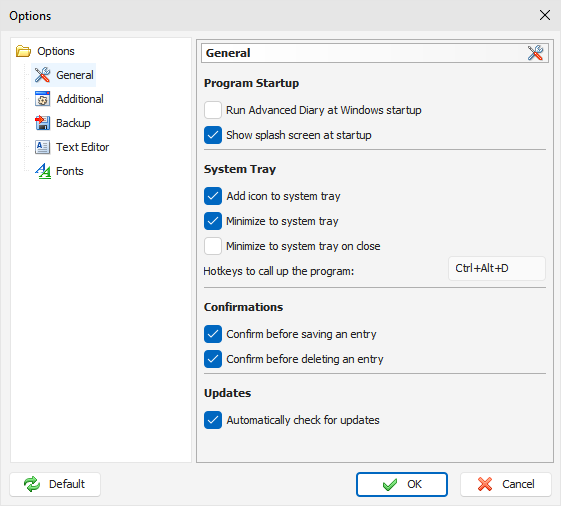
Task: Confirm settings with the OK button
Action: [402, 484]
